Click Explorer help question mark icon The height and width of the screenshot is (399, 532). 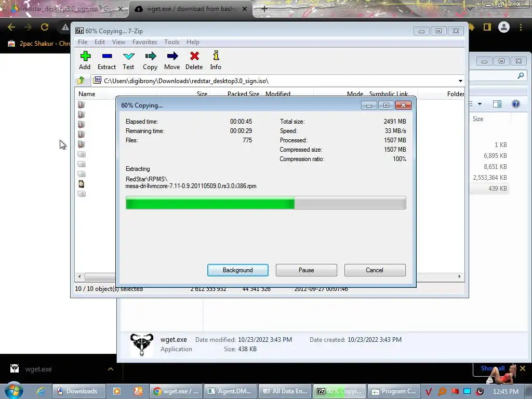pyautogui.click(x=516, y=104)
